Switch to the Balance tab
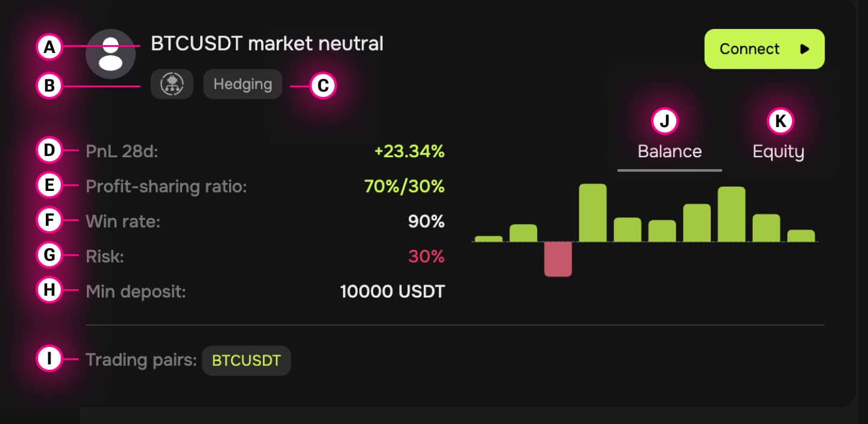This screenshot has width=868, height=424. [670, 151]
